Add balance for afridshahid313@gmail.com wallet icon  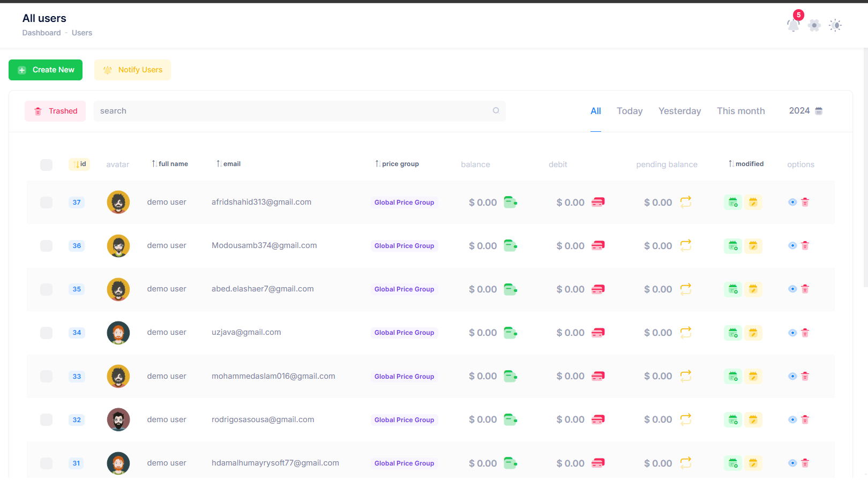click(510, 202)
